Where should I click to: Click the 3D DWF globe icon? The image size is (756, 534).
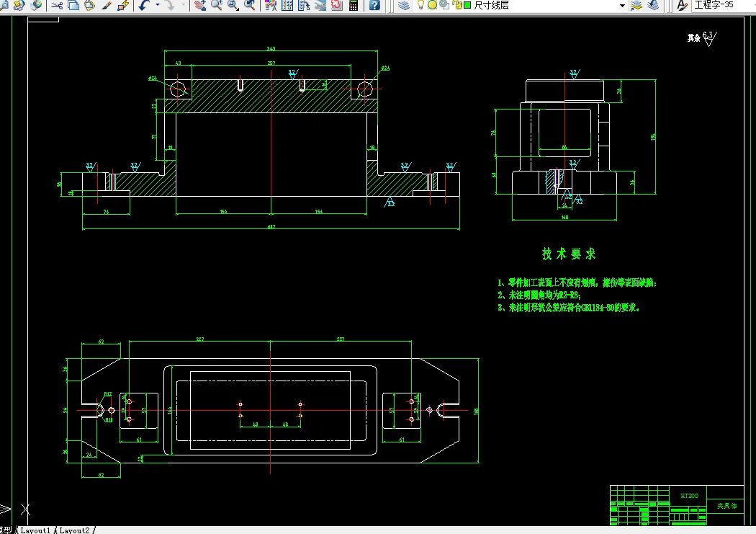click(36, 5)
